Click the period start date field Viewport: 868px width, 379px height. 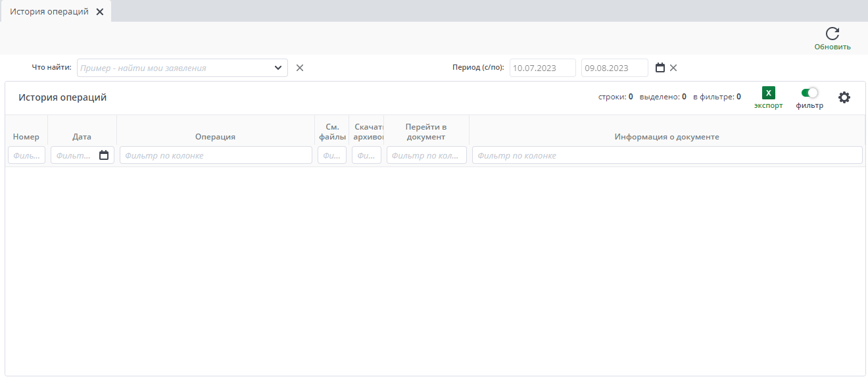(542, 68)
